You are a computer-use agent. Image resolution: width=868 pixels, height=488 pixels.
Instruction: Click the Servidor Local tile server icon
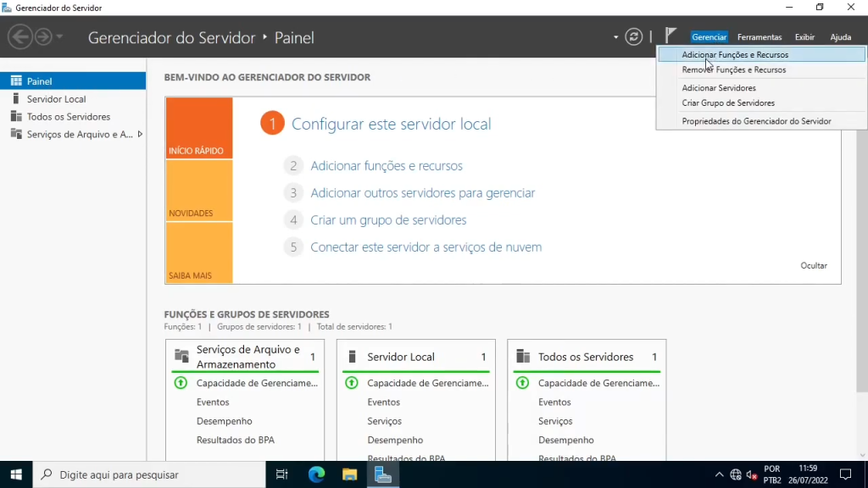pos(352,357)
